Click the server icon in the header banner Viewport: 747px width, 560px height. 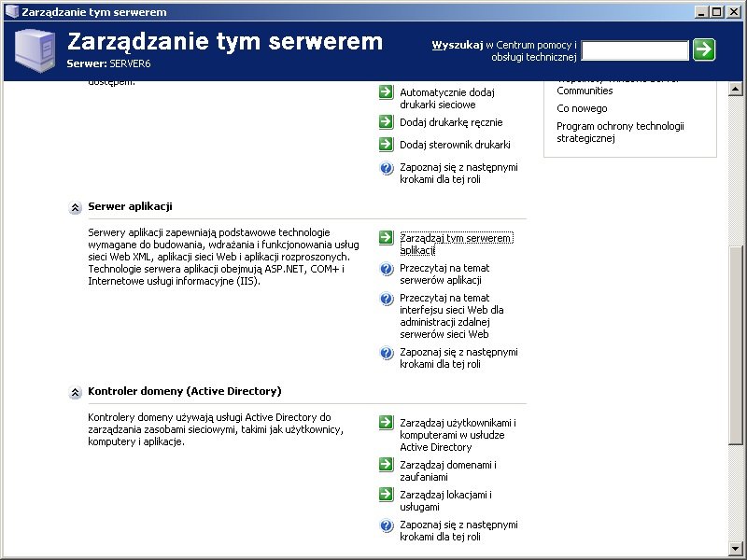[35, 50]
